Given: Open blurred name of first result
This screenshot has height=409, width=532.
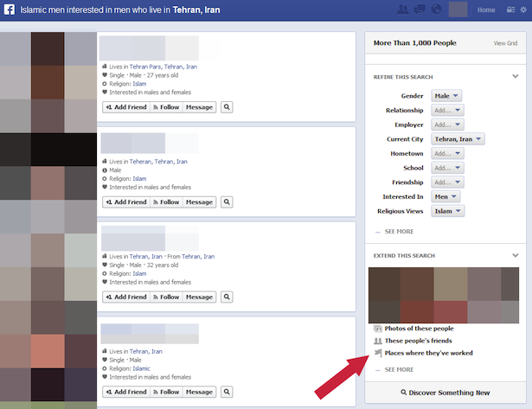Looking at the screenshot, I should tap(149, 48).
